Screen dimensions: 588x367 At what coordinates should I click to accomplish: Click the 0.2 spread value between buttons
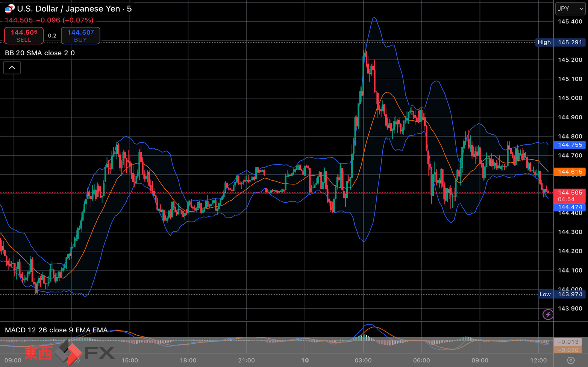[52, 36]
